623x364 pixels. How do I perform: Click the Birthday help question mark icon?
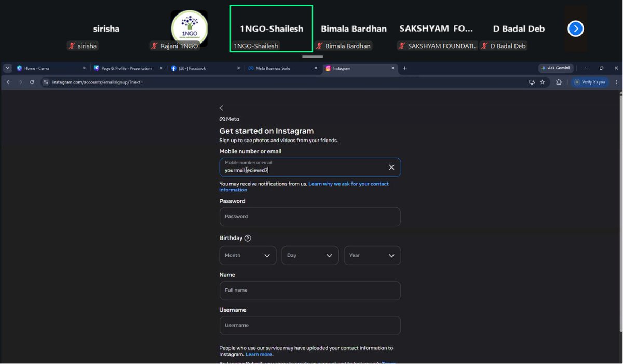248,238
